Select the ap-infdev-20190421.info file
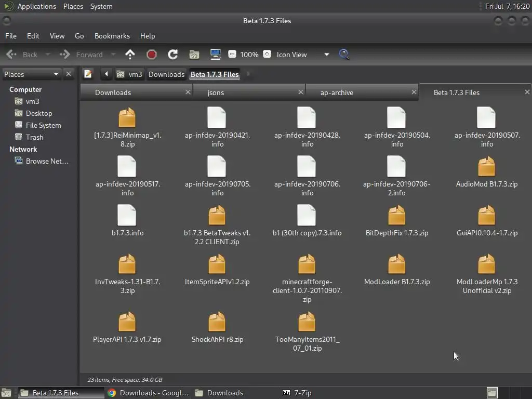532x399 pixels. 217,127
